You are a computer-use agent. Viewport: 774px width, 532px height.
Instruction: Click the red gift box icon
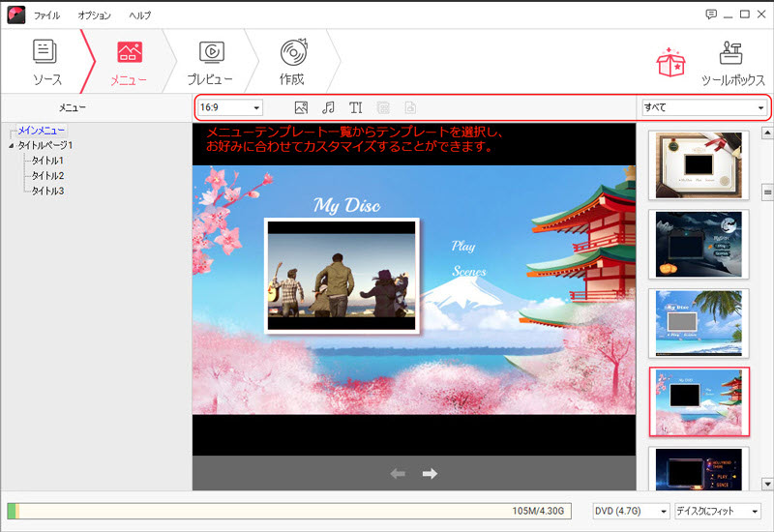pyautogui.click(x=671, y=62)
